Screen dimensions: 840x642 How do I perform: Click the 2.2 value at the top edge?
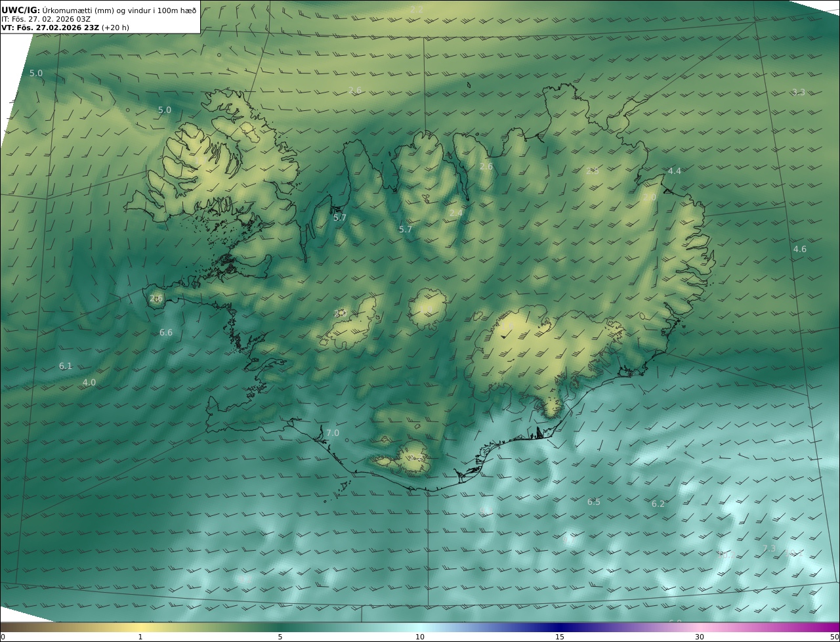coord(417,9)
